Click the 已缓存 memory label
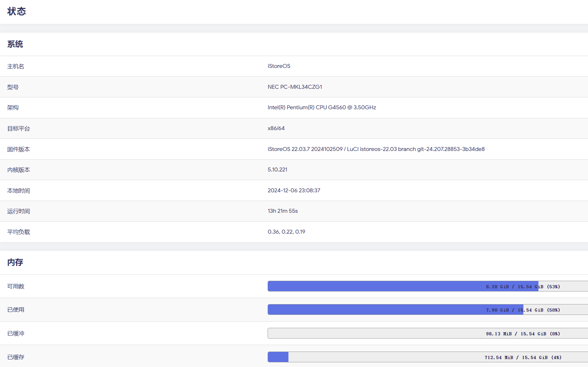588x367 pixels. (x=16, y=357)
